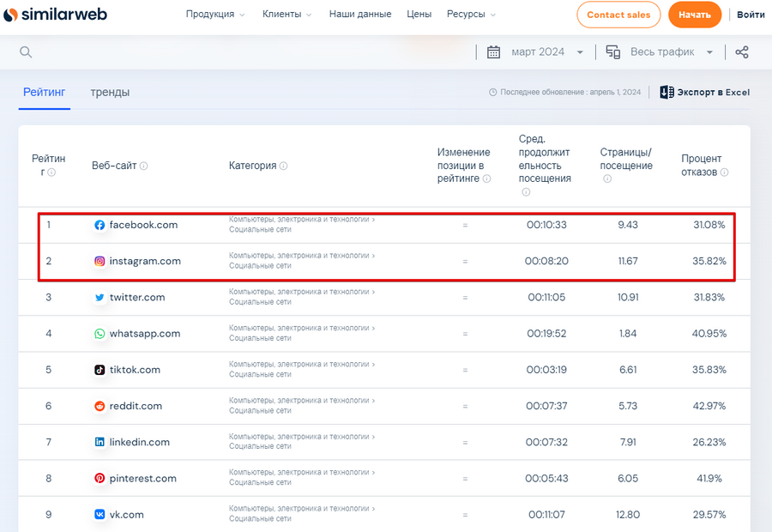Click the TikTok favicon
772x532 pixels.
click(100, 370)
